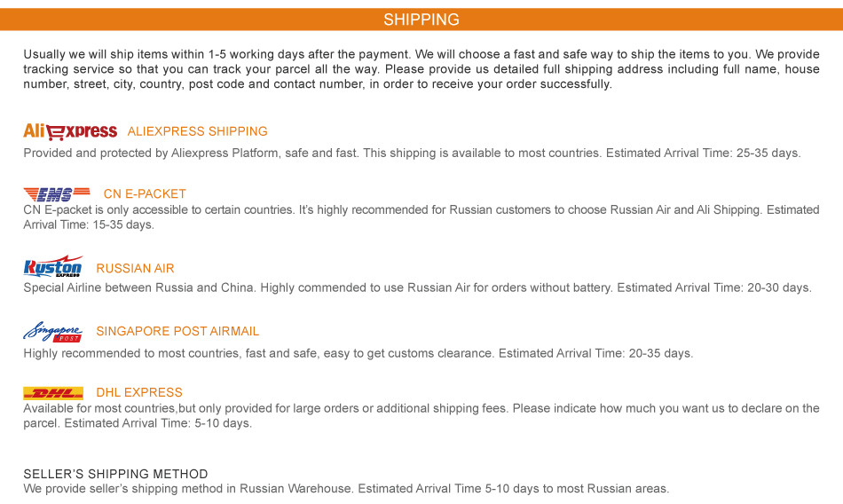Select the DHL EXPRESS heading
843x504 pixels.
coord(139,393)
